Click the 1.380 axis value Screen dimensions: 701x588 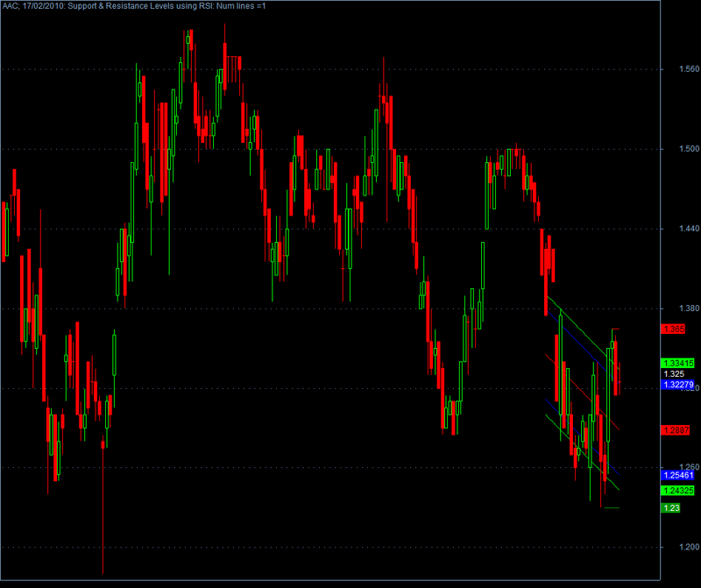click(689, 308)
